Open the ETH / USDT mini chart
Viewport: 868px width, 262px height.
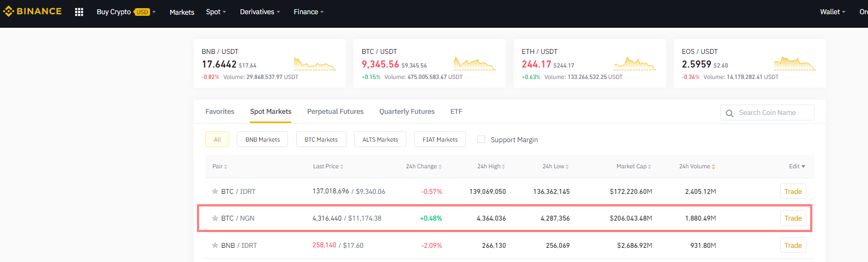point(635,63)
